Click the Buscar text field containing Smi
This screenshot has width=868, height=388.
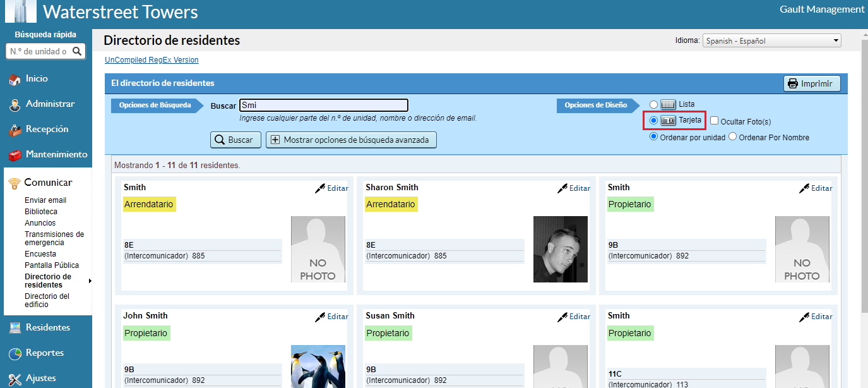click(x=324, y=106)
